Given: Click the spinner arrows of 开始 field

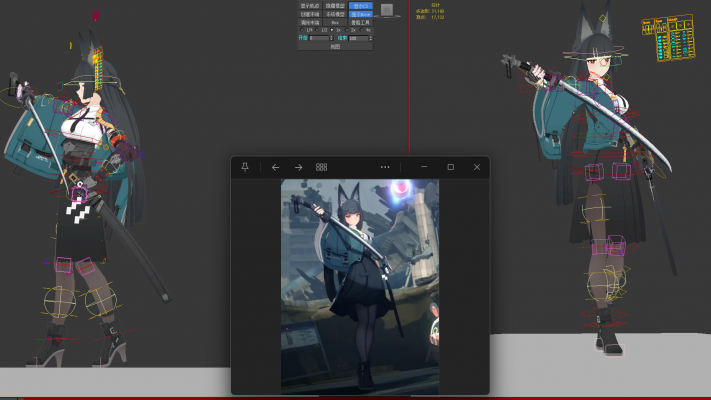Looking at the screenshot, I should 332,38.
